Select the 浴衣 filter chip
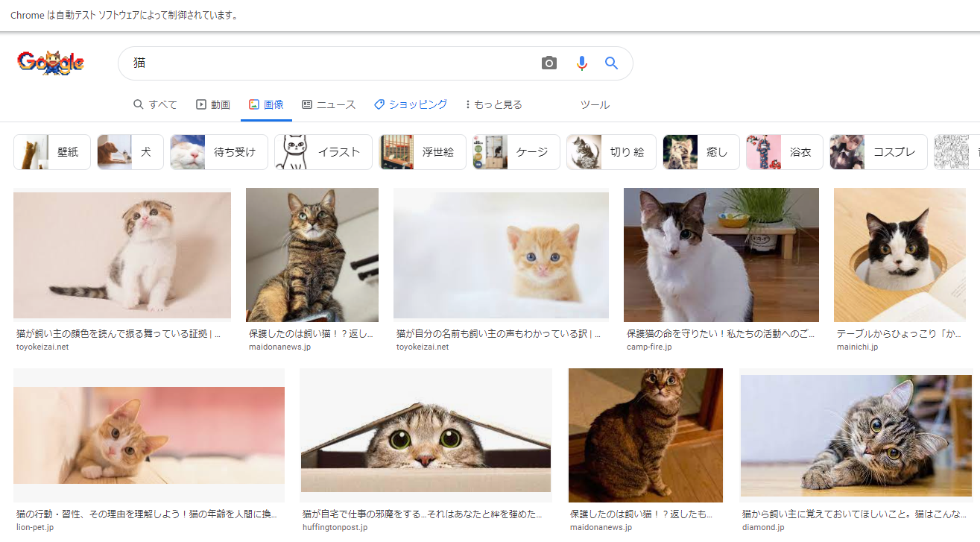980x542 pixels. [x=785, y=152]
